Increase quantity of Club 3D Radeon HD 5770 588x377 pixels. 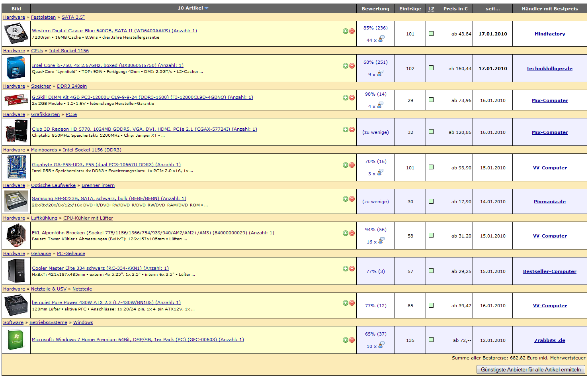pos(346,130)
